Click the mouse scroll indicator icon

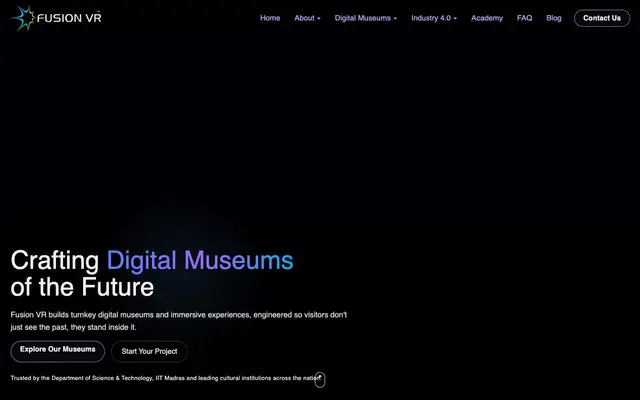[x=320, y=380]
